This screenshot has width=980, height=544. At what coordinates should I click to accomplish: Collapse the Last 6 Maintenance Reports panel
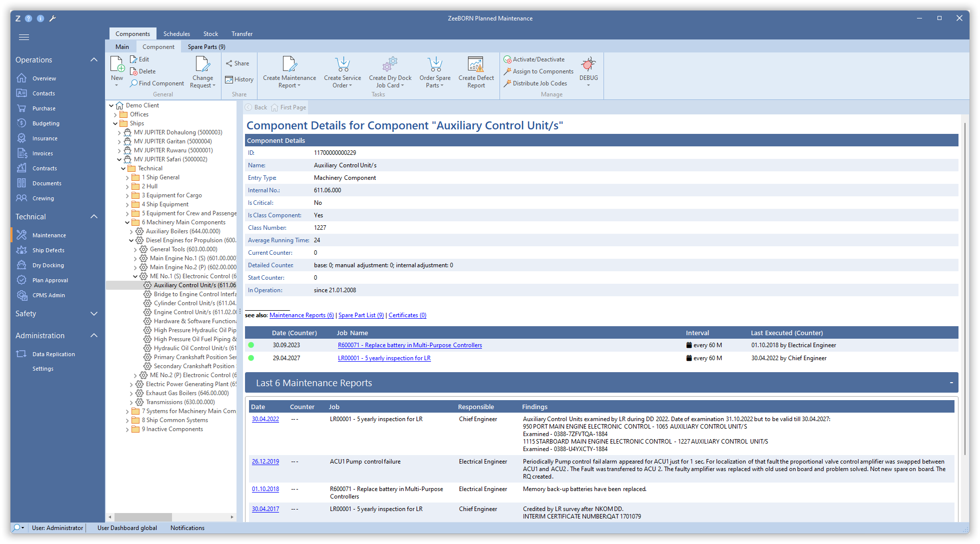click(x=951, y=383)
